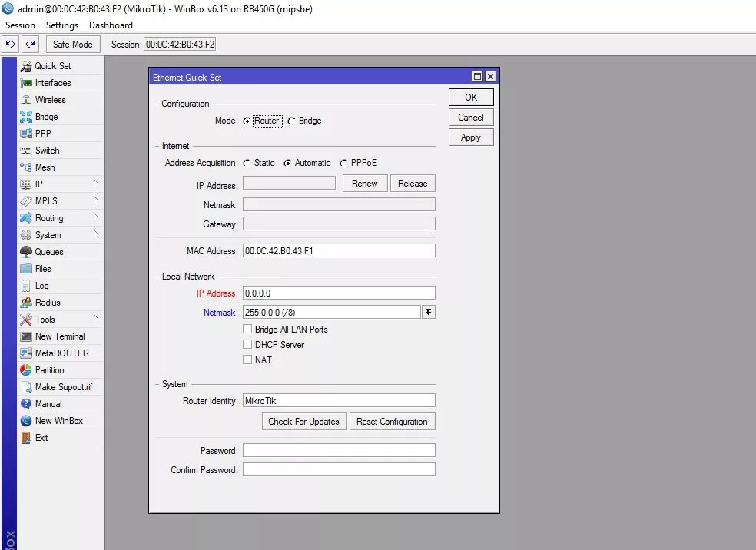Open the Log icon

tap(25, 286)
